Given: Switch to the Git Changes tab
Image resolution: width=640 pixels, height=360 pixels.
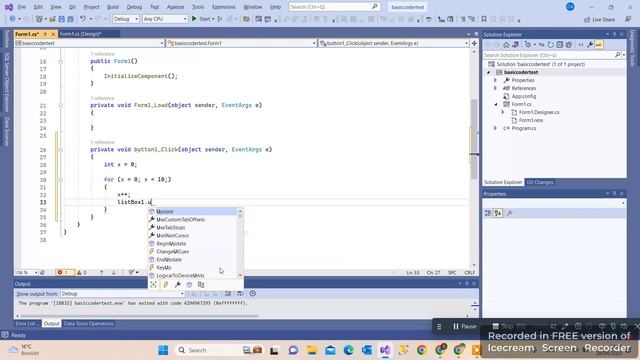Looking at the screenshot, I should 540,182.
